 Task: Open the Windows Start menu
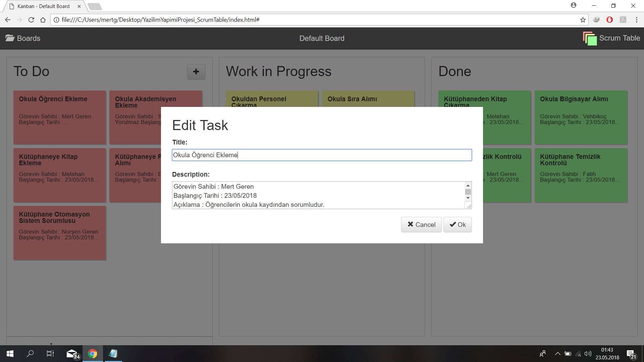(10, 354)
